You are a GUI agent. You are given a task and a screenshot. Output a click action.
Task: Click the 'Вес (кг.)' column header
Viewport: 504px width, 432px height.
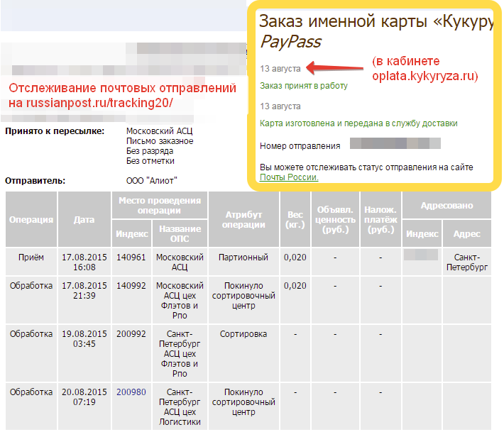(x=295, y=220)
